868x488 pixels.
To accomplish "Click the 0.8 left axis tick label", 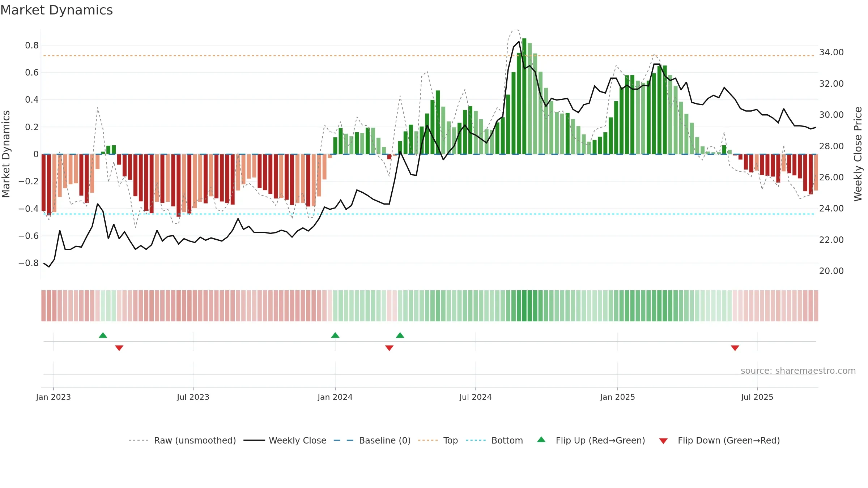I will click(x=32, y=46).
